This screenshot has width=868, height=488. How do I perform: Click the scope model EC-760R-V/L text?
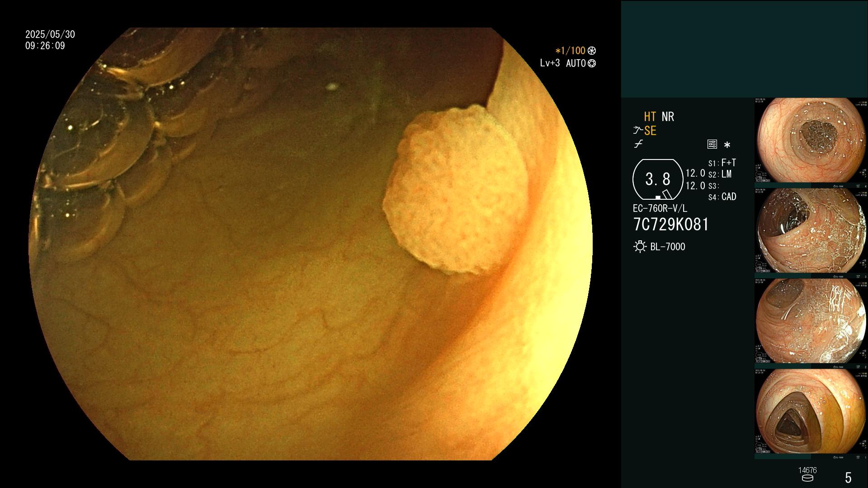point(660,208)
